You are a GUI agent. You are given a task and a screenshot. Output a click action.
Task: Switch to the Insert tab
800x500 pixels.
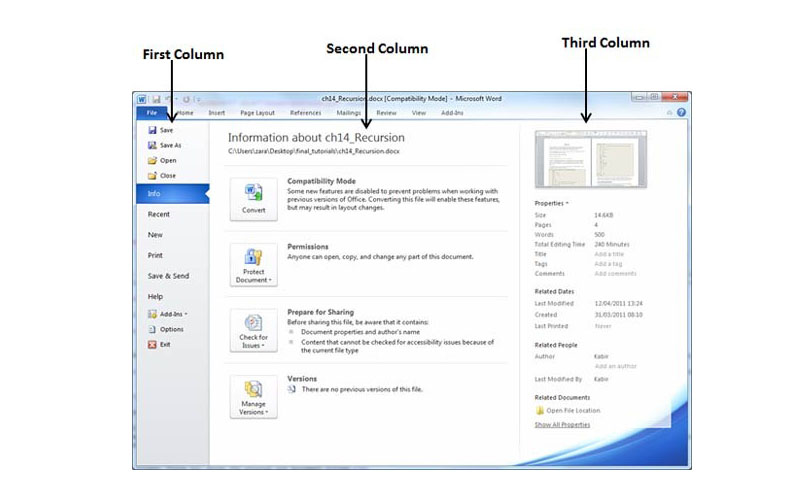point(216,113)
